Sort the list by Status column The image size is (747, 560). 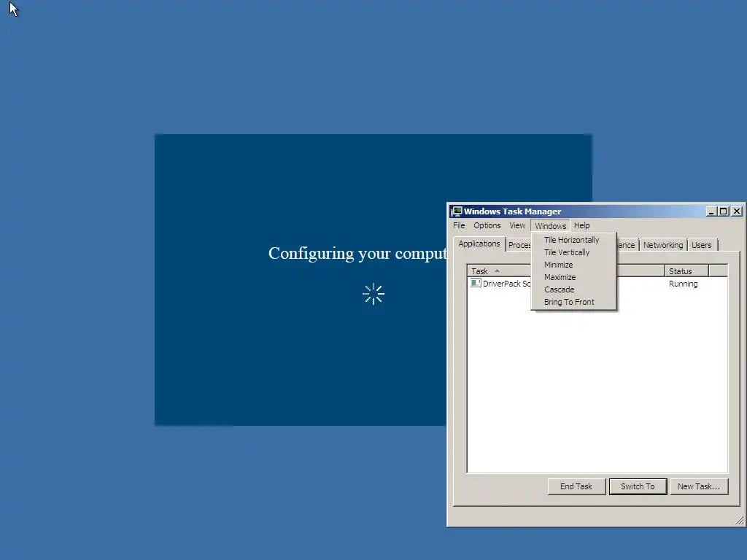[686, 271]
